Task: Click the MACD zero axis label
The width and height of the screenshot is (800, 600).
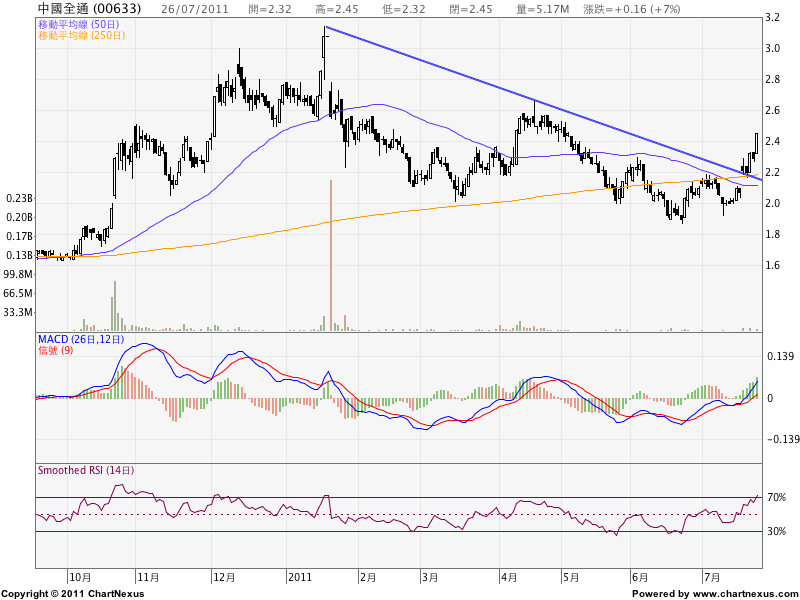Action: click(x=770, y=398)
